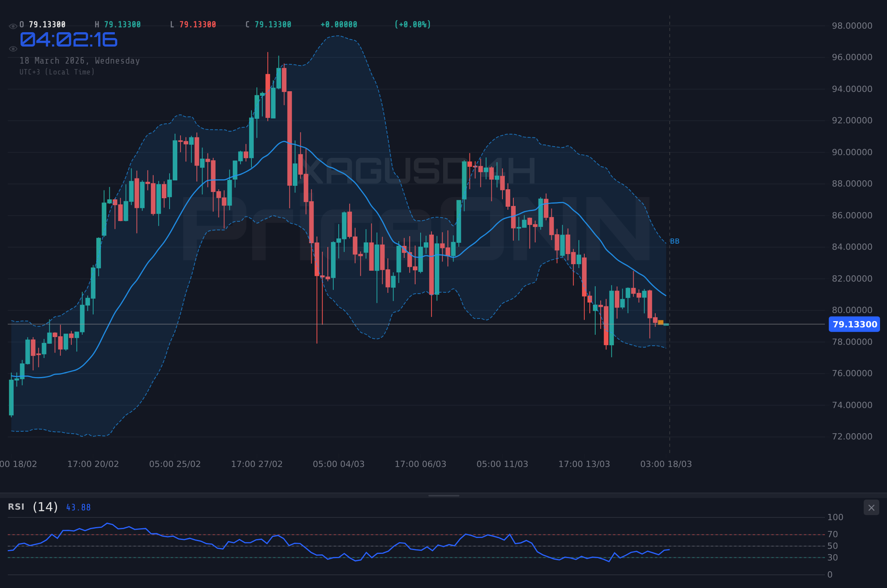Click the RSI value 43.88

pyautogui.click(x=78, y=507)
